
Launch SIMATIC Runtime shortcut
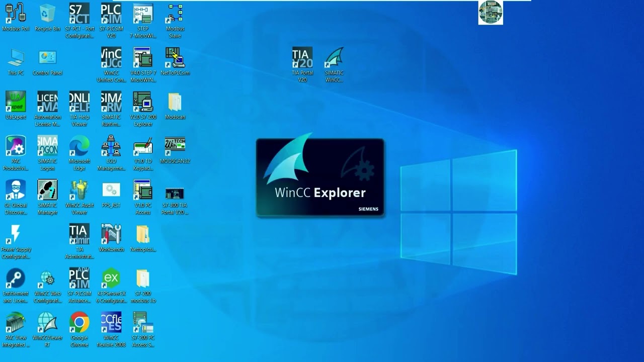[111, 109]
